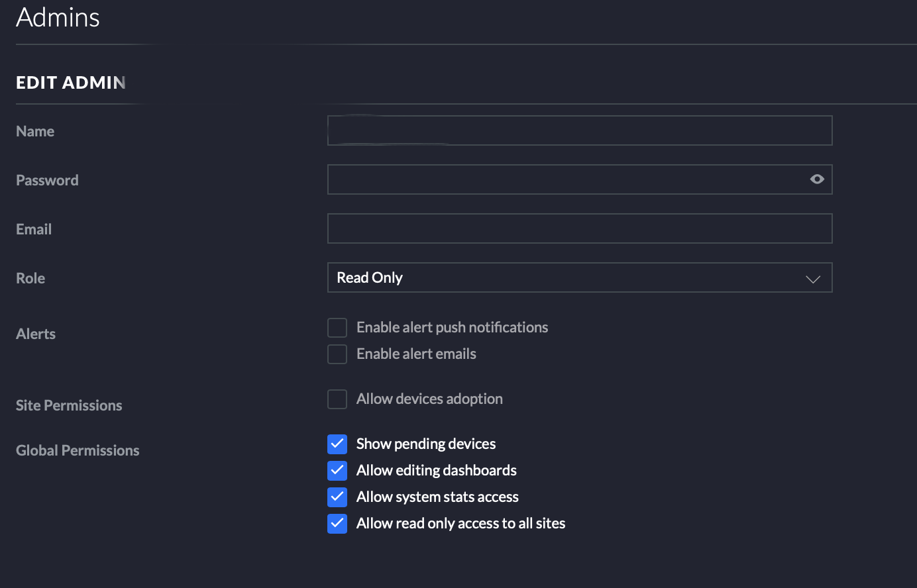This screenshot has width=917, height=588.
Task: Check the Allow devices adoption box
Action: click(x=337, y=399)
